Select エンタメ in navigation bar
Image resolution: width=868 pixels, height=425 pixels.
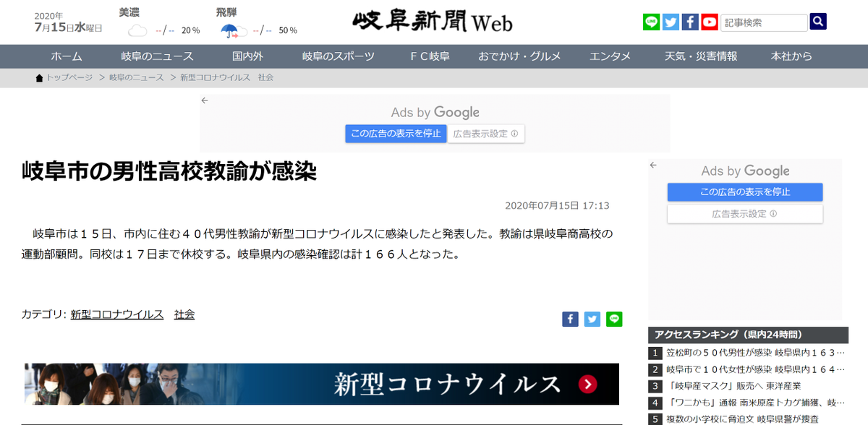point(610,56)
